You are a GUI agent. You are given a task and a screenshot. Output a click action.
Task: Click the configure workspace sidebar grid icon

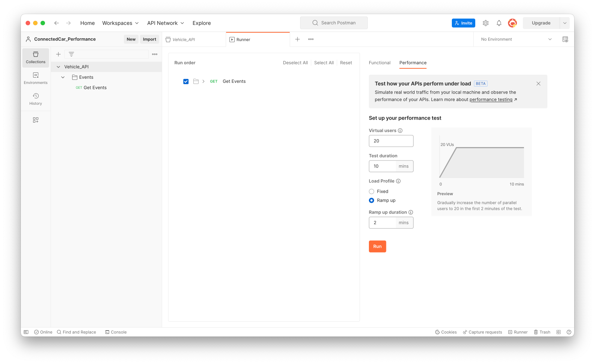(x=36, y=120)
